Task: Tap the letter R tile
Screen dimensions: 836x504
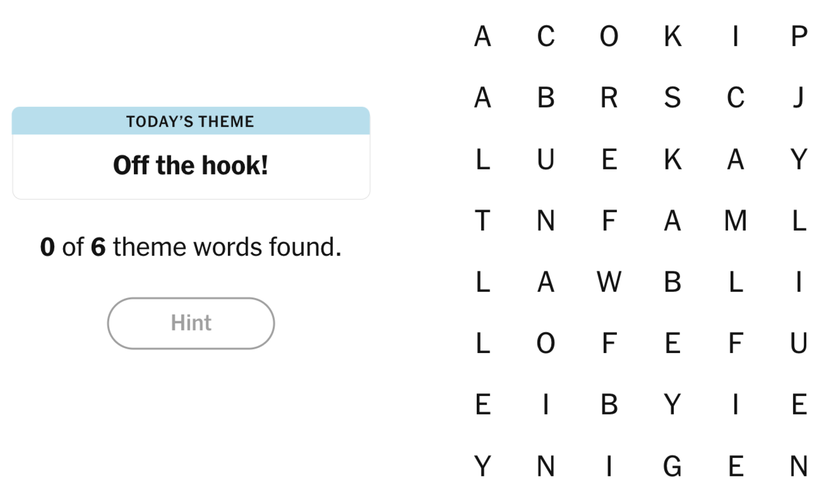Action: point(609,97)
